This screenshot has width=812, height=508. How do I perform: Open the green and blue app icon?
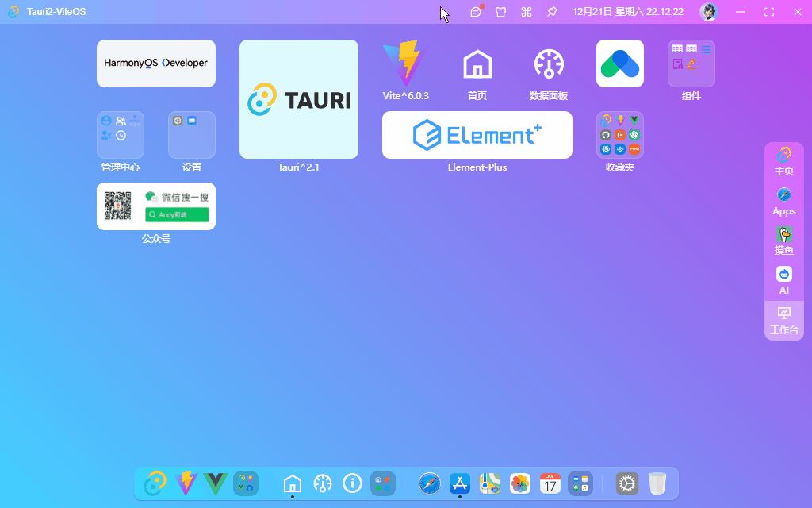620,63
